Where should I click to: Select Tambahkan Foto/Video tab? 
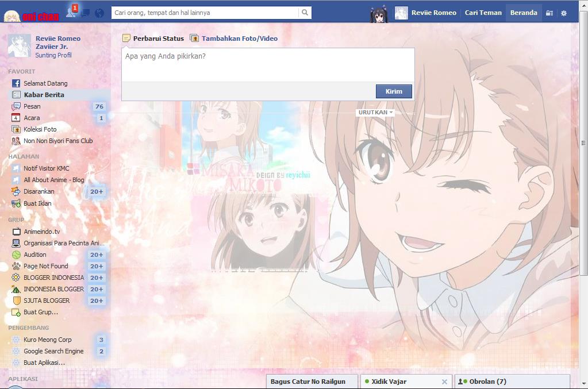point(234,38)
